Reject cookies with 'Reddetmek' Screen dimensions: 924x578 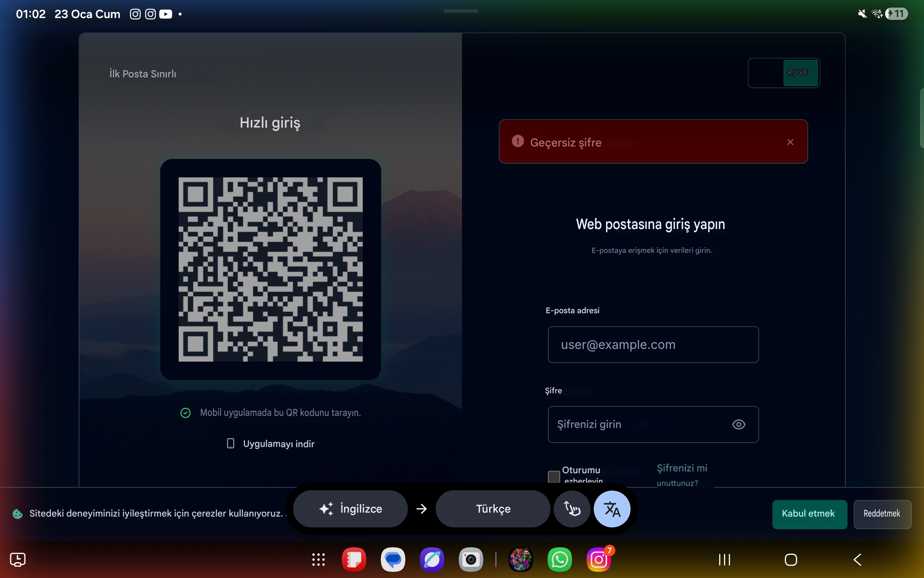point(882,514)
